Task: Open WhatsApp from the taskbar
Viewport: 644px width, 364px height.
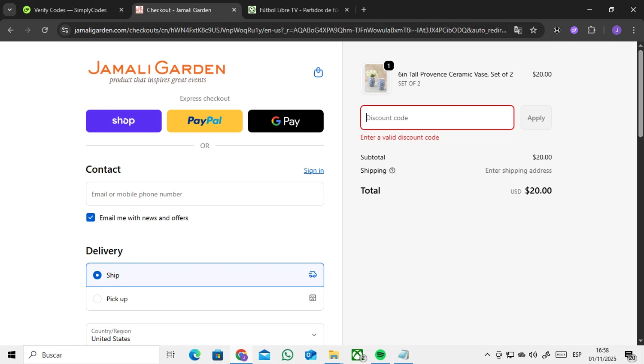Action: [x=288, y=355]
